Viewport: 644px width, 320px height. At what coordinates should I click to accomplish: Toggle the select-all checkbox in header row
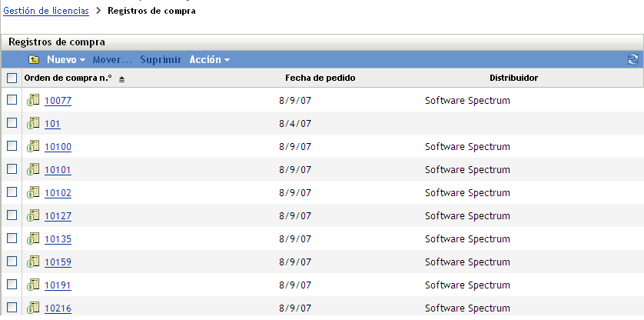coord(12,78)
